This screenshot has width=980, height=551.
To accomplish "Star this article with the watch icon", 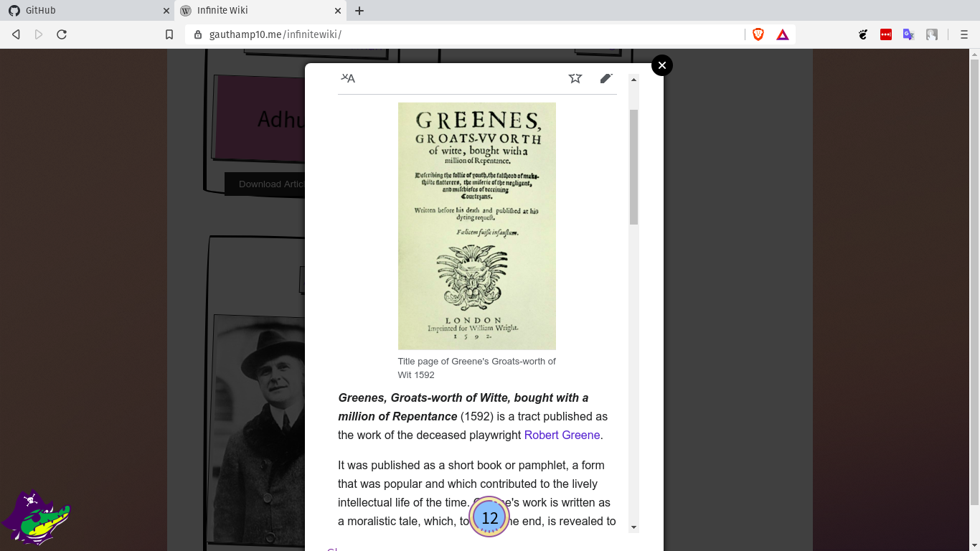I will click(575, 78).
